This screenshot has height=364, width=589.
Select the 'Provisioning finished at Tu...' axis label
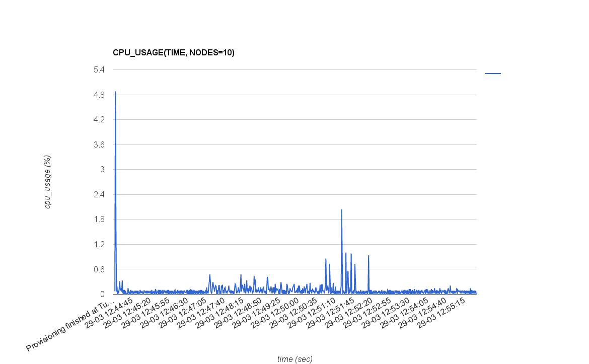click(x=70, y=326)
